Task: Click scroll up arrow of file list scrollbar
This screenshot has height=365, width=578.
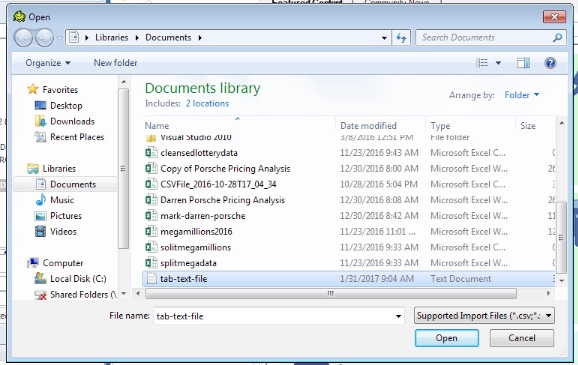Action: pyautogui.click(x=561, y=123)
